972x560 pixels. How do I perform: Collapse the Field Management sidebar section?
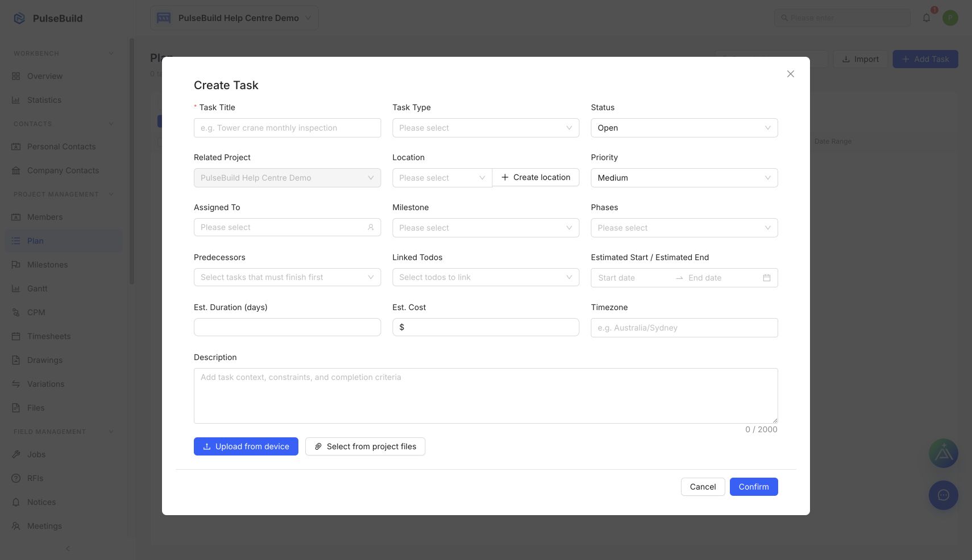click(x=111, y=432)
